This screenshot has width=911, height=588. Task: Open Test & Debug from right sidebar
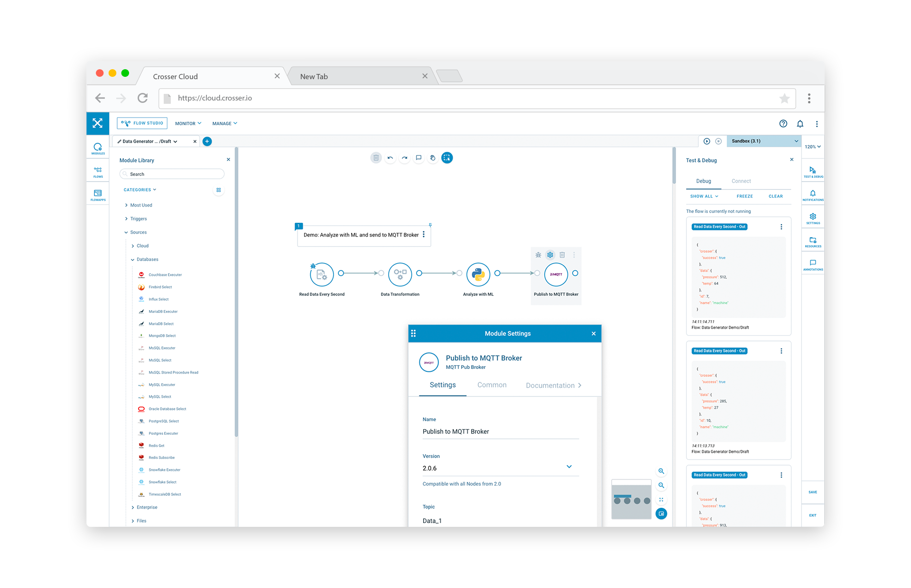pyautogui.click(x=813, y=172)
